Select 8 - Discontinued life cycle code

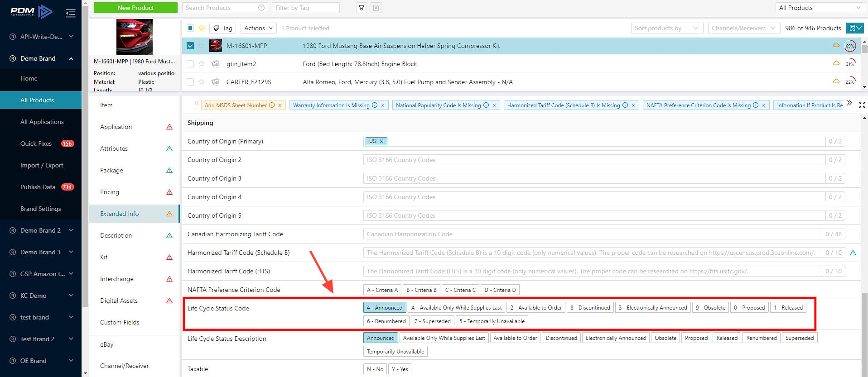pos(590,308)
